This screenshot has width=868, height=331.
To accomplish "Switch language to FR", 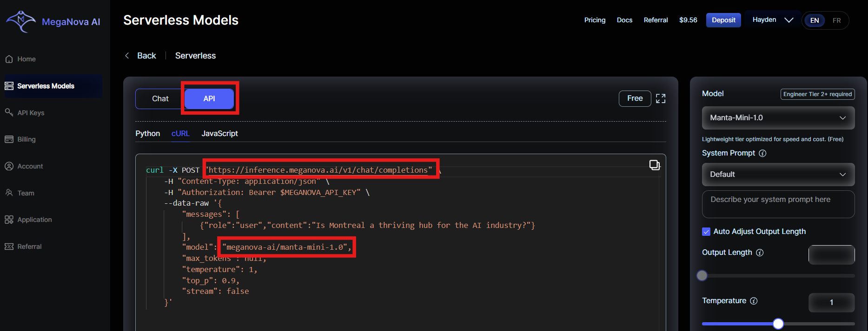I will pyautogui.click(x=836, y=20).
